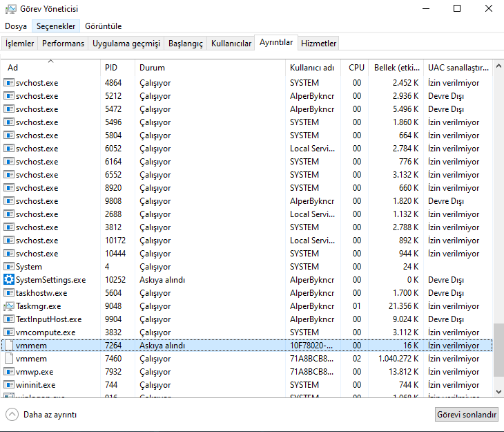Sort by the Kullanıcı adı column header
Screen dimensions: 504x432
point(313,68)
